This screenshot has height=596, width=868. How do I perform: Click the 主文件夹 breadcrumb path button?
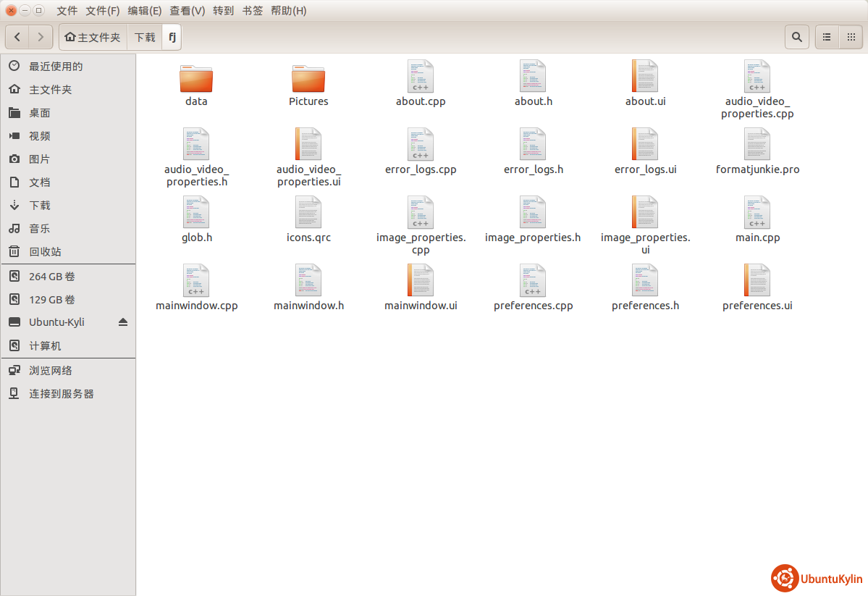pyautogui.click(x=93, y=37)
